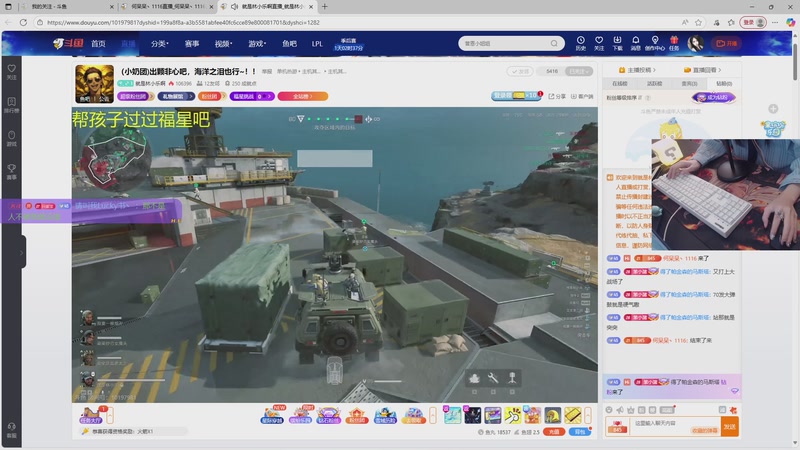Viewport: 800px width, 450px height.
Task: Switch to the 贵宾 tab
Action: (689, 83)
